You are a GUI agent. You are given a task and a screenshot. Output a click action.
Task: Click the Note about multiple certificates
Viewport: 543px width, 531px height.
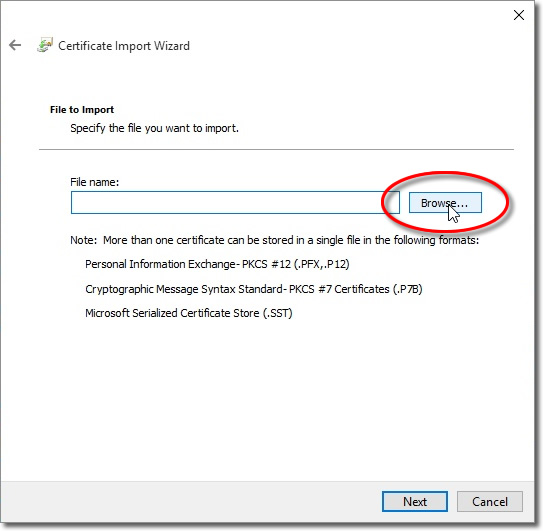275,240
